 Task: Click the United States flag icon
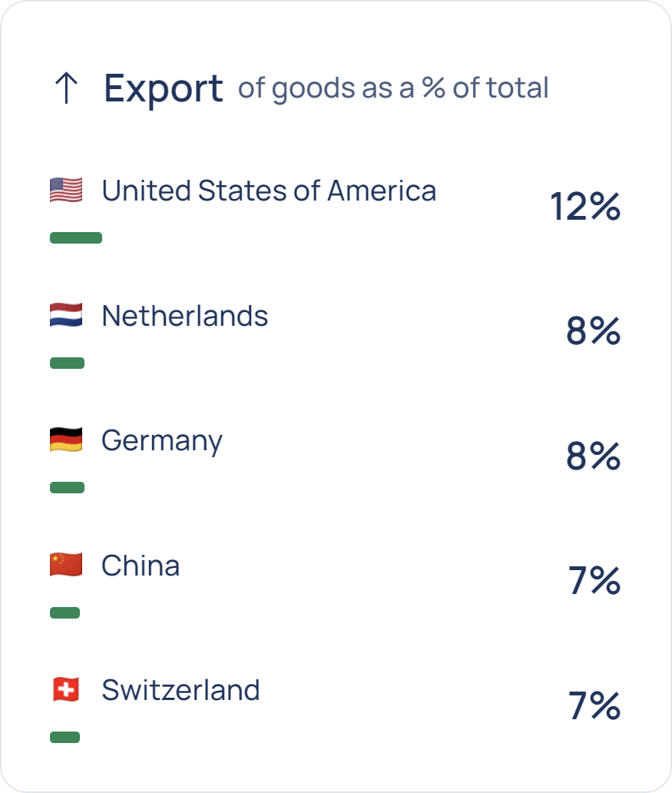click(x=66, y=191)
